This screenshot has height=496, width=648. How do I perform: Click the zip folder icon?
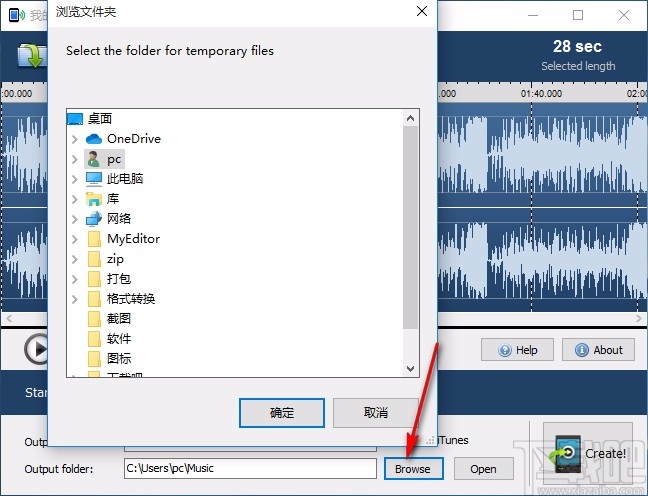94,259
